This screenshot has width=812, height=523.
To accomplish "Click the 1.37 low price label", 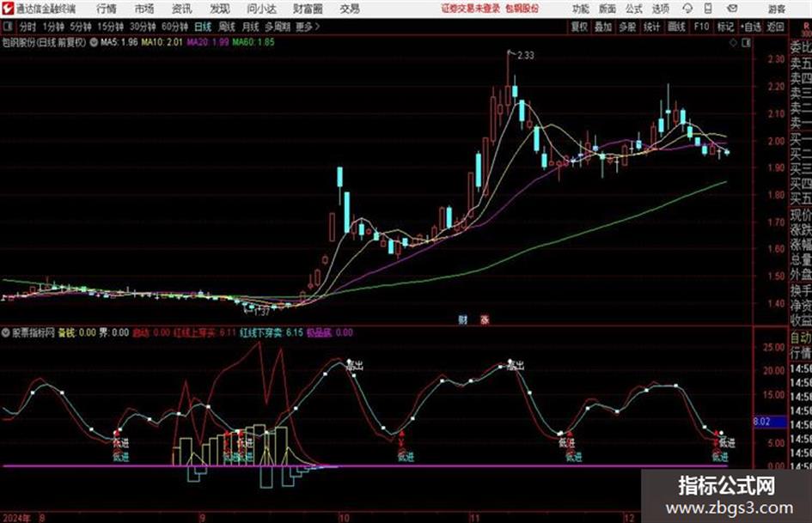I will point(261,312).
